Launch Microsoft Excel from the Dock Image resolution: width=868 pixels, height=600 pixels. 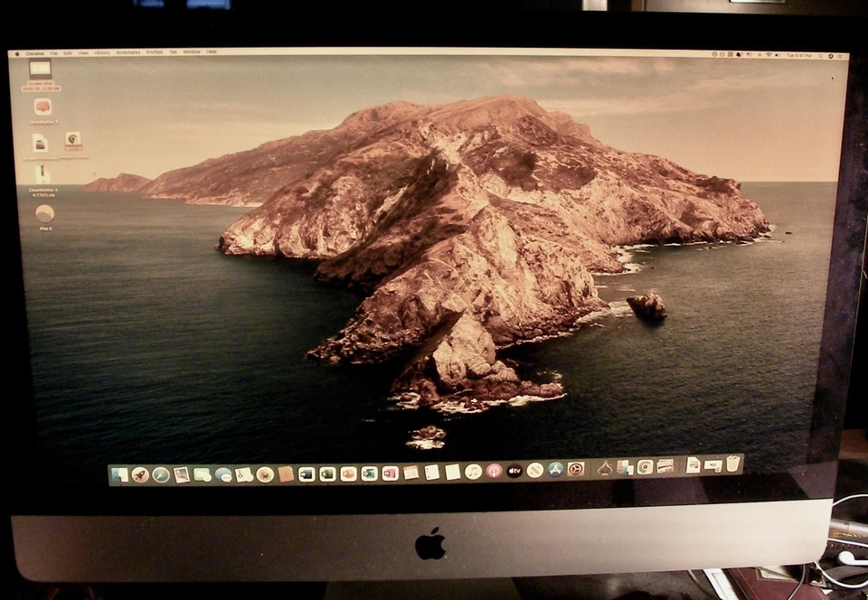[326, 472]
